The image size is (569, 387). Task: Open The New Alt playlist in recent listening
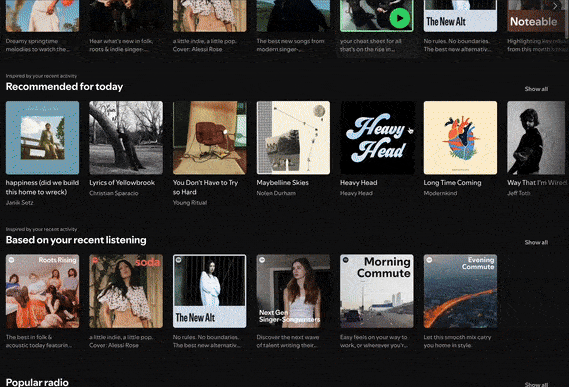[209, 291]
